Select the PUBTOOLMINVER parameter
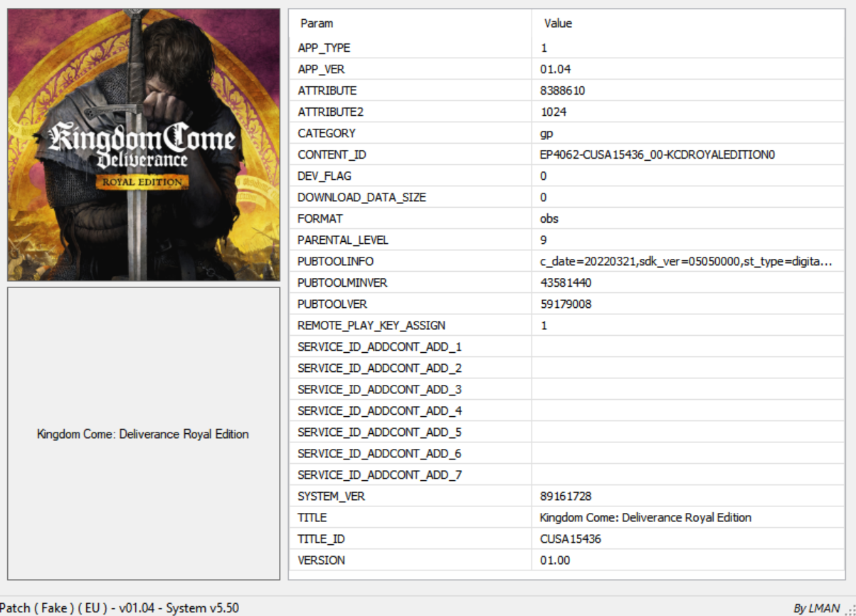 342,282
